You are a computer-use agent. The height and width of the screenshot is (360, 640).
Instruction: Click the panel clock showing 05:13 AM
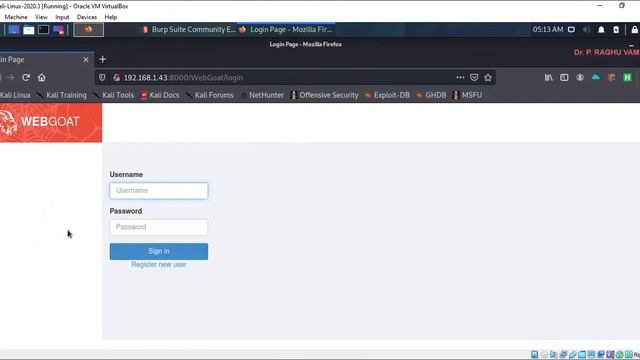click(548, 29)
